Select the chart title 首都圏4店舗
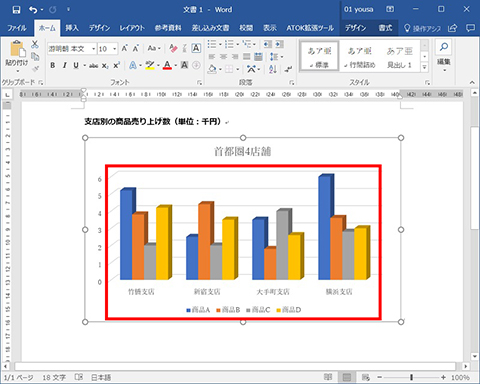The image size is (480, 384). tap(242, 151)
